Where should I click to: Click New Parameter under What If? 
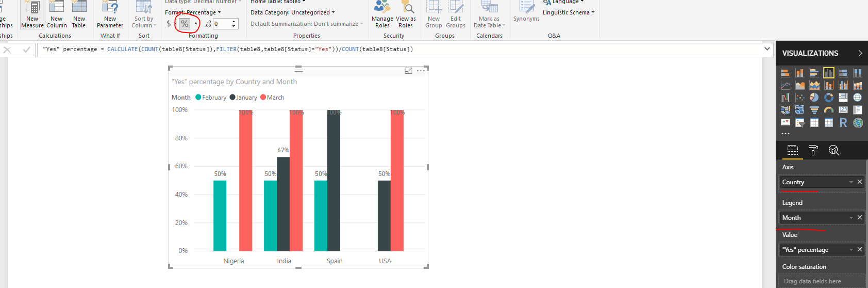110,14
